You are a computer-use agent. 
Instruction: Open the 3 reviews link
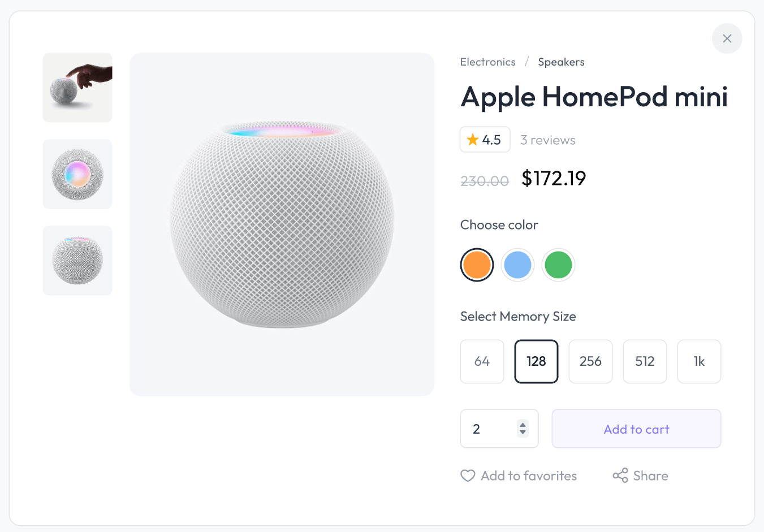(547, 140)
